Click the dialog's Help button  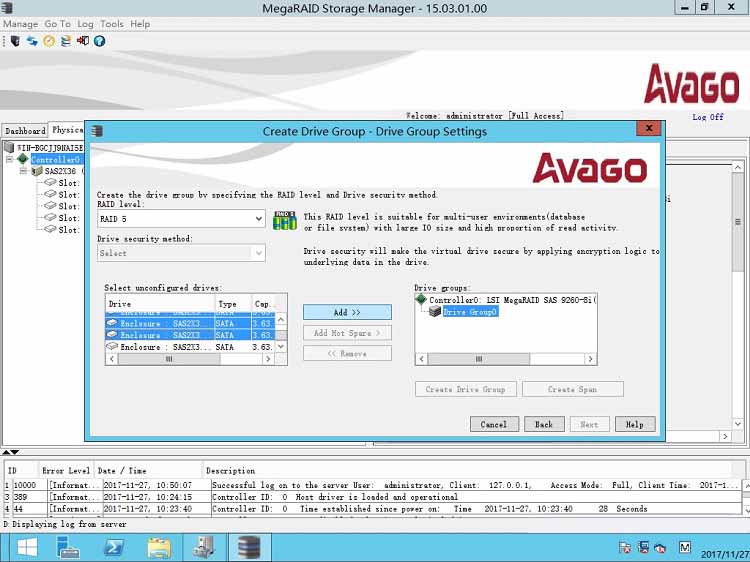(635, 424)
